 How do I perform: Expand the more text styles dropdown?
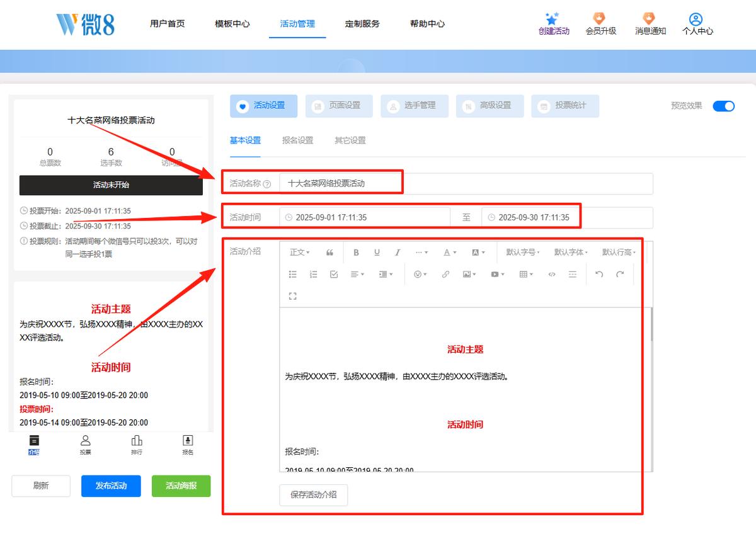[421, 253]
